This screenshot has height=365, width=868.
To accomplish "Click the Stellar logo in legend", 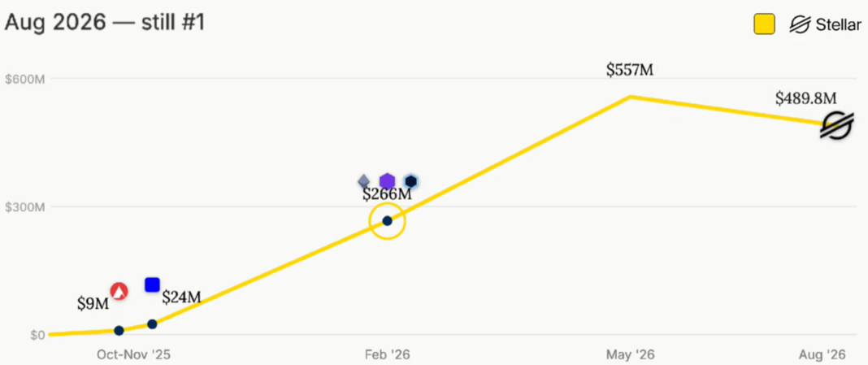I will pos(800,24).
